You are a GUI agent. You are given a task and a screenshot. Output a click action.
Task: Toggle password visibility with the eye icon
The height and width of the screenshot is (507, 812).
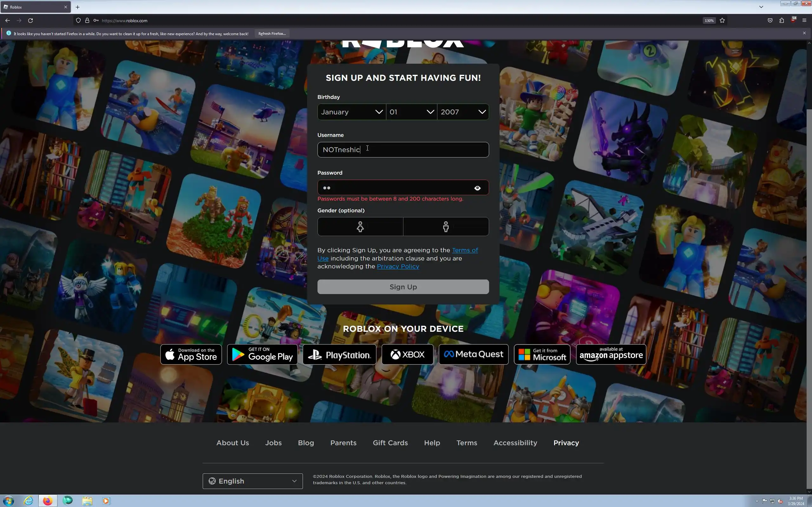pyautogui.click(x=477, y=188)
